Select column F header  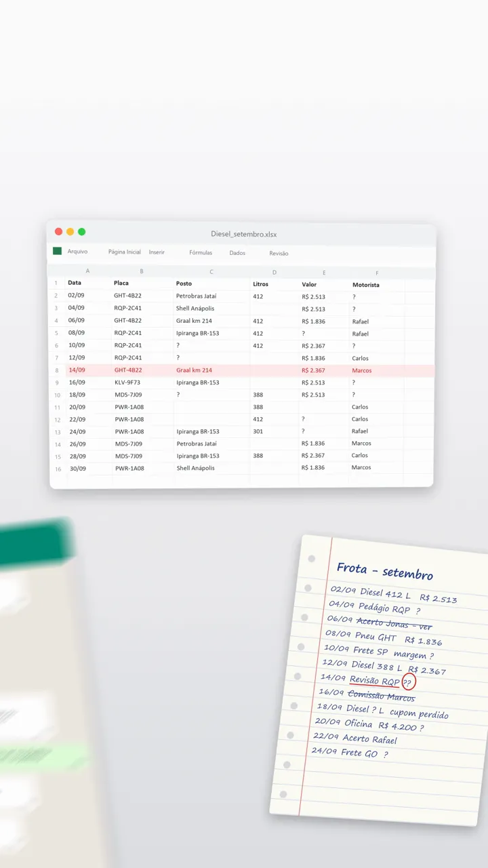377,274
